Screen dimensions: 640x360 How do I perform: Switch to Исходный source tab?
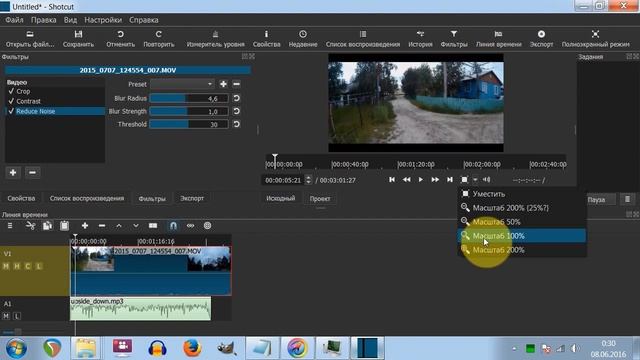[280, 198]
